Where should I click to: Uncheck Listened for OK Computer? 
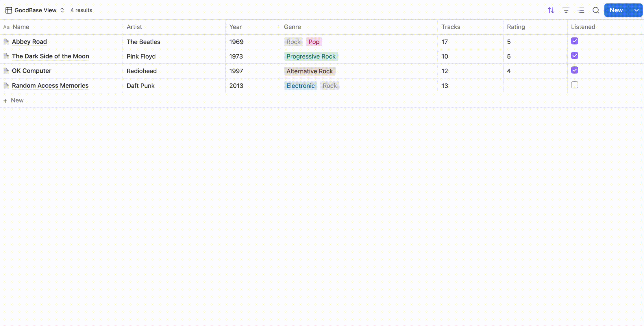(x=574, y=70)
